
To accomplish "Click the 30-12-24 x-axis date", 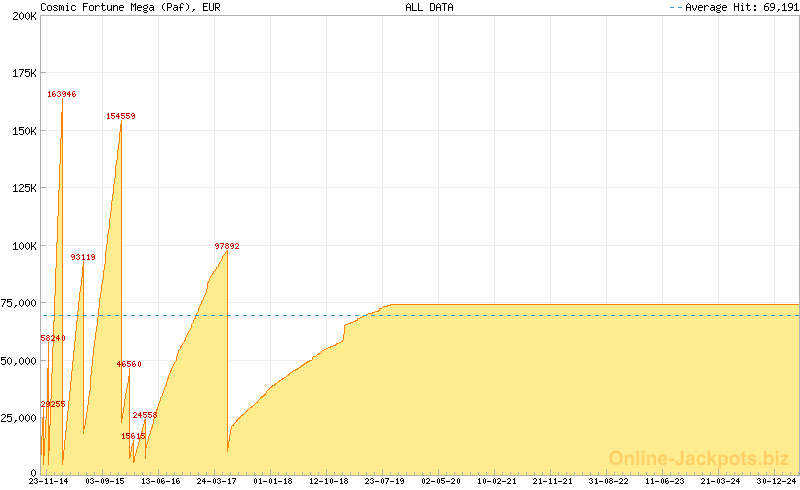I will pyautogui.click(x=777, y=481).
